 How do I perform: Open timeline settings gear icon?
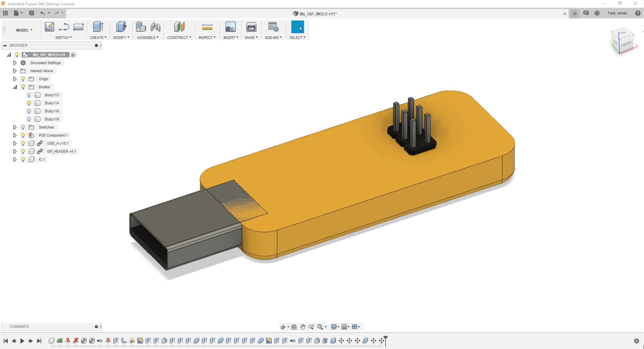click(x=637, y=341)
